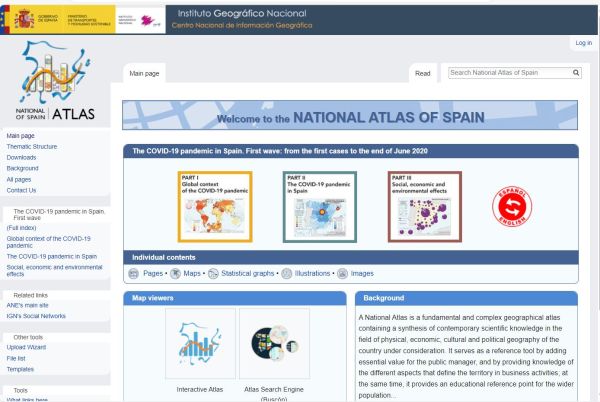Open Thematic Structure sidebar link
Image resolution: width=600 pixels, height=402 pixels.
tap(32, 146)
